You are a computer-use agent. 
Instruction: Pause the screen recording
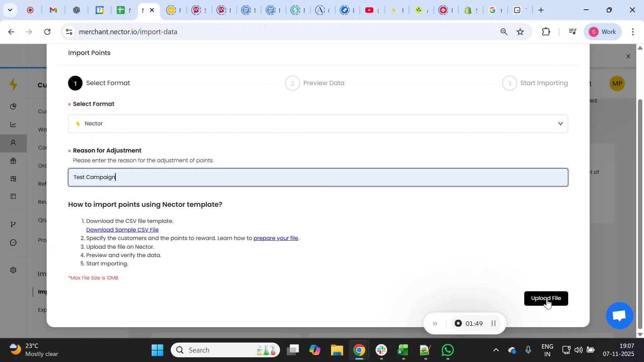[493, 323]
